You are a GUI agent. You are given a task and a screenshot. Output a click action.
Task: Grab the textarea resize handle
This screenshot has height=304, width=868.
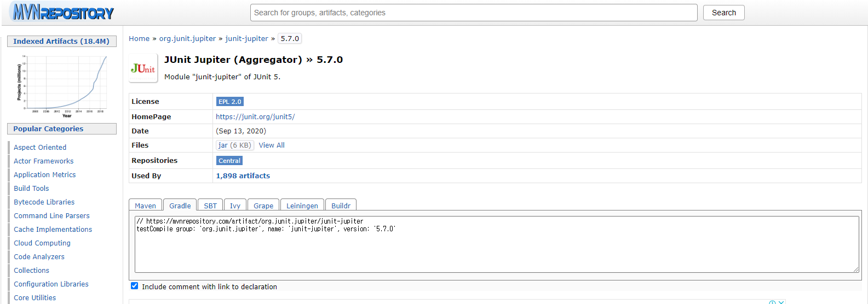856,270
